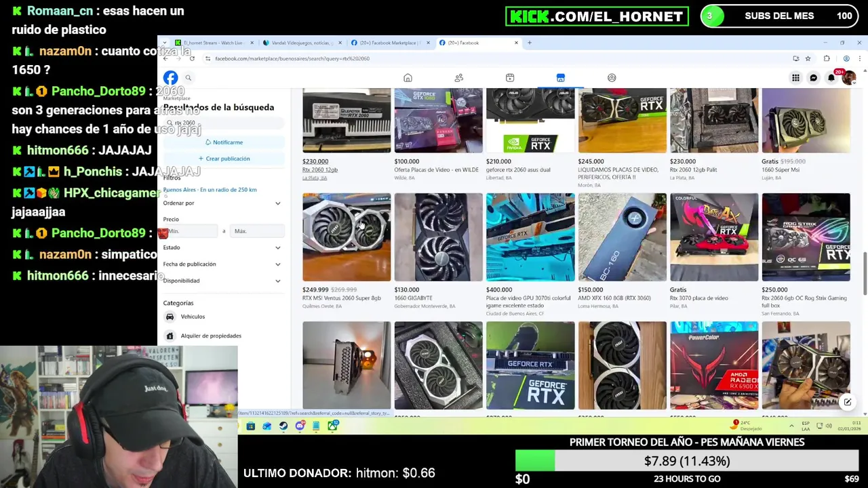Image resolution: width=868 pixels, height=488 pixels.
Task: Change location Buenos Aires radio 250 km
Action: coord(210,190)
